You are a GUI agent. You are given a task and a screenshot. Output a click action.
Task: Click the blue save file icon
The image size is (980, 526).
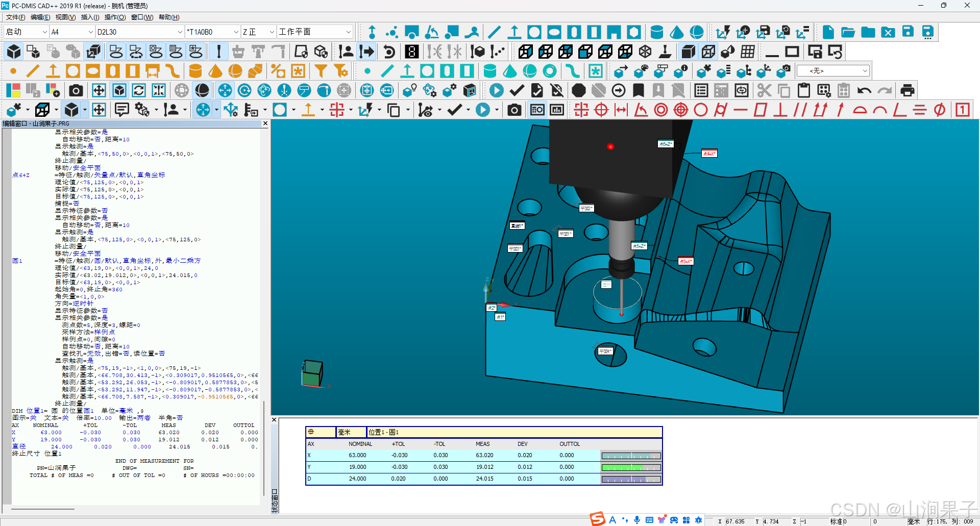click(908, 32)
